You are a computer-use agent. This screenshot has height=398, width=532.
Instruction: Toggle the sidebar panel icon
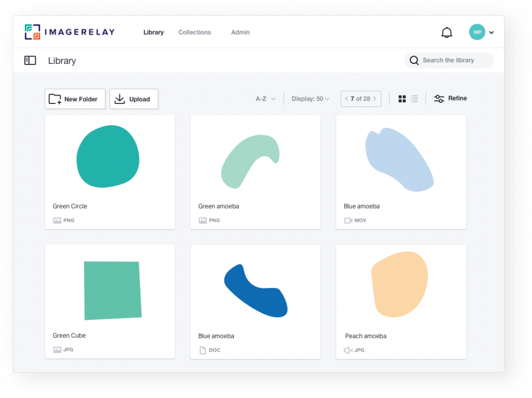tap(30, 60)
